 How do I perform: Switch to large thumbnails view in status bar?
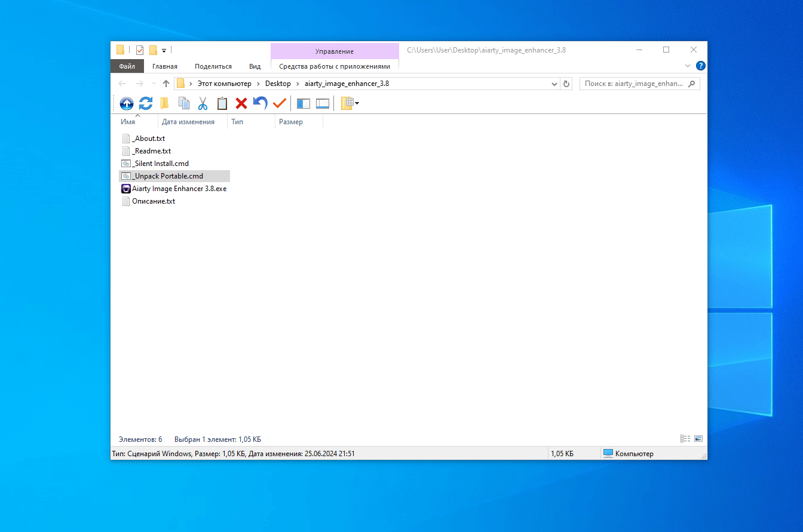click(x=698, y=439)
